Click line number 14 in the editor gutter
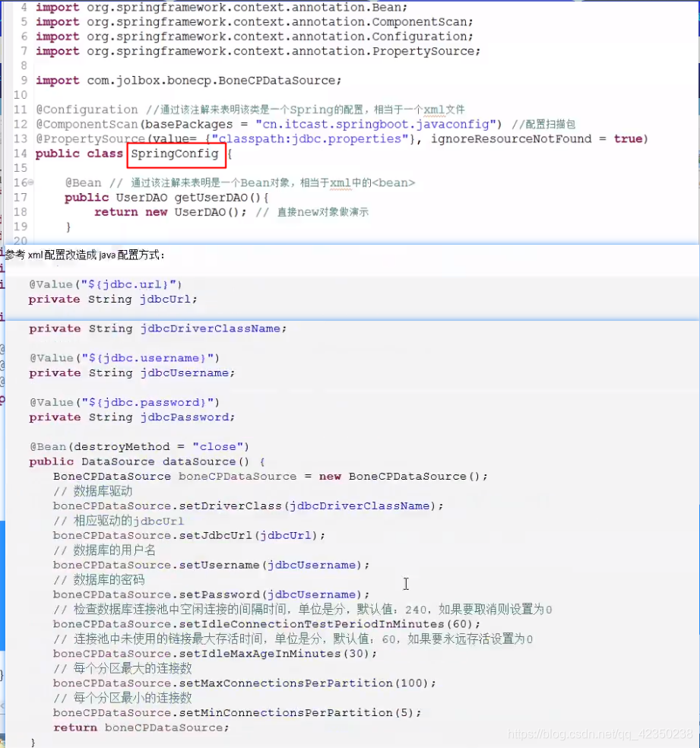This screenshot has height=748, width=700. point(19,154)
